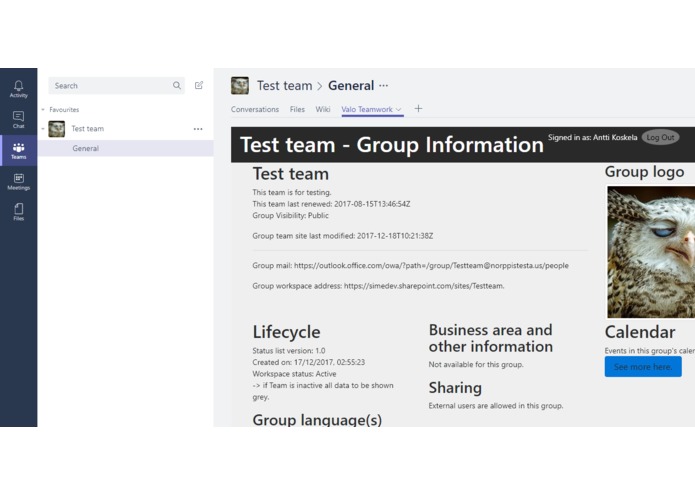Click the Favourites label
Viewport: 695px width, 494px height.
pyautogui.click(x=64, y=109)
